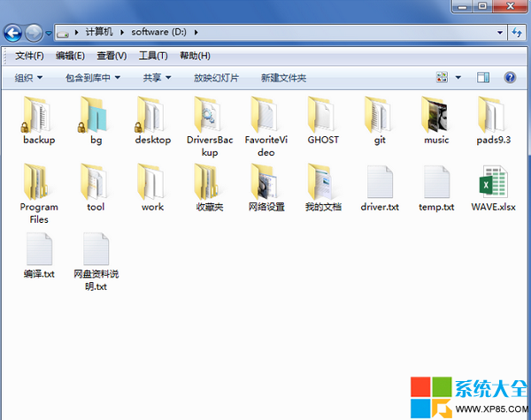Click the help question mark icon
The width and height of the screenshot is (531, 420).
(x=510, y=78)
